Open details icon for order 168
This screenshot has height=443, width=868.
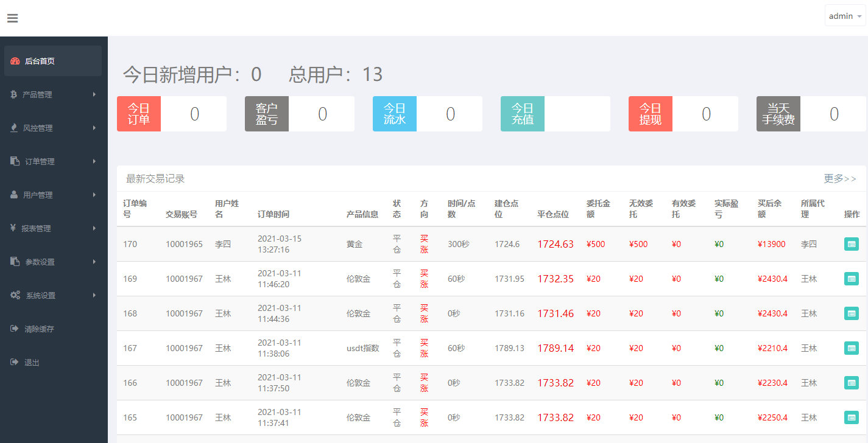coord(852,313)
